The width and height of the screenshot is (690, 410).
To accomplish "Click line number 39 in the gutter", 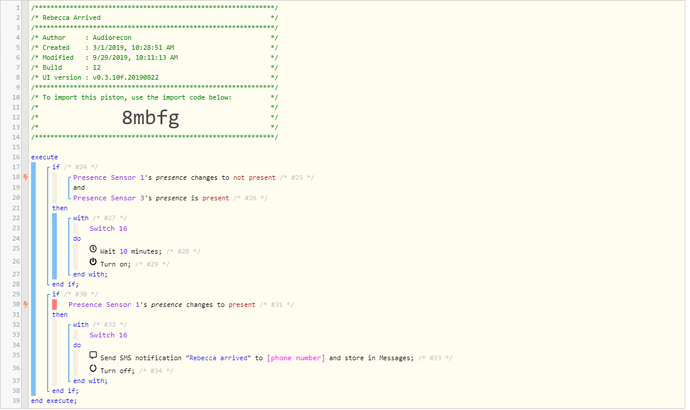I will [x=16, y=401].
